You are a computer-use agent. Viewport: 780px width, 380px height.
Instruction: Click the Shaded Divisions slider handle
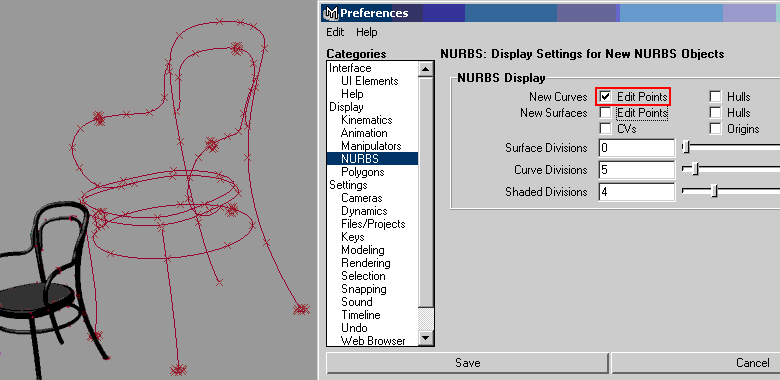pos(714,191)
